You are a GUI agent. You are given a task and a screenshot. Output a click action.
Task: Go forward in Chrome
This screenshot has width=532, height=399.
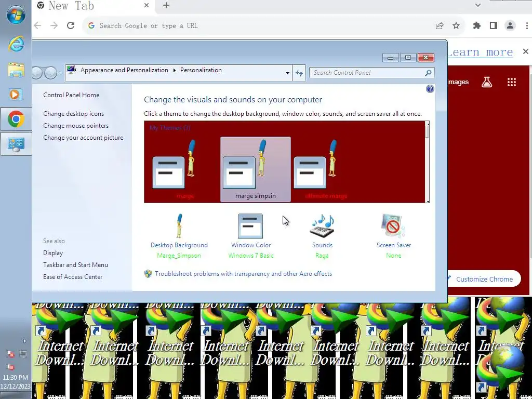pos(54,25)
